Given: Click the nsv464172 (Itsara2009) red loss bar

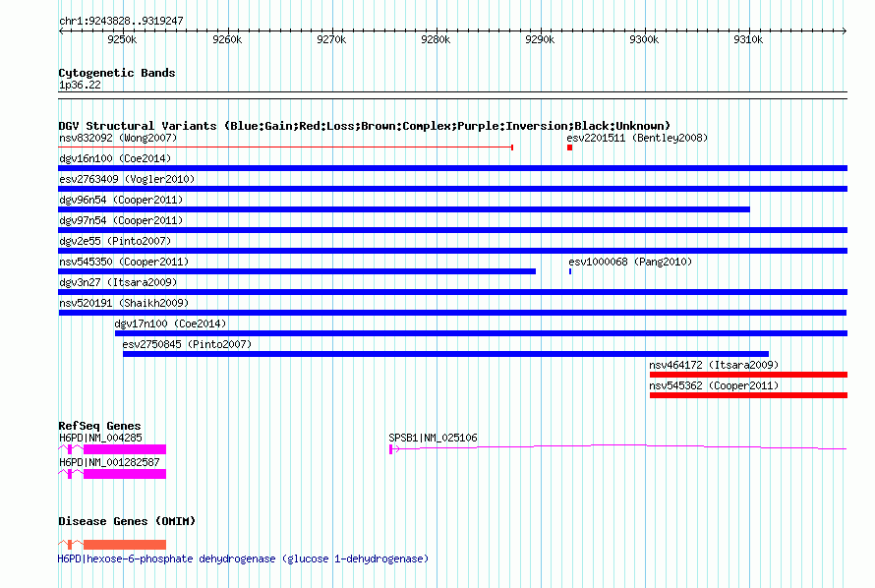Looking at the screenshot, I should [x=747, y=375].
